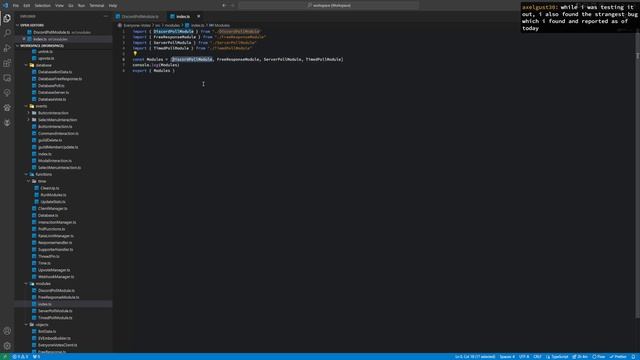Screen dimensions: 640x360
Task: Open FreeResponseModule.ts in modules folder
Action: click(x=58, y=297)
